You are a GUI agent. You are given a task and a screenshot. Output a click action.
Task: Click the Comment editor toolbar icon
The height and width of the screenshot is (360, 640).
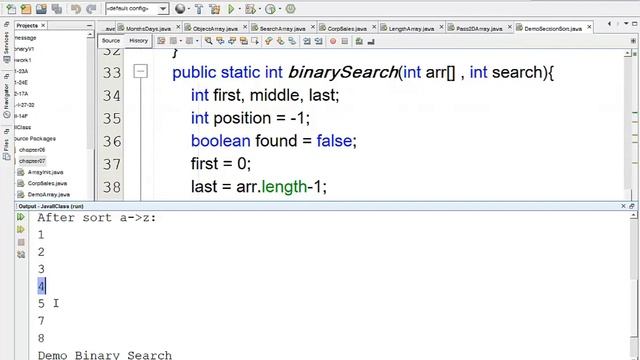click(359, 41)
